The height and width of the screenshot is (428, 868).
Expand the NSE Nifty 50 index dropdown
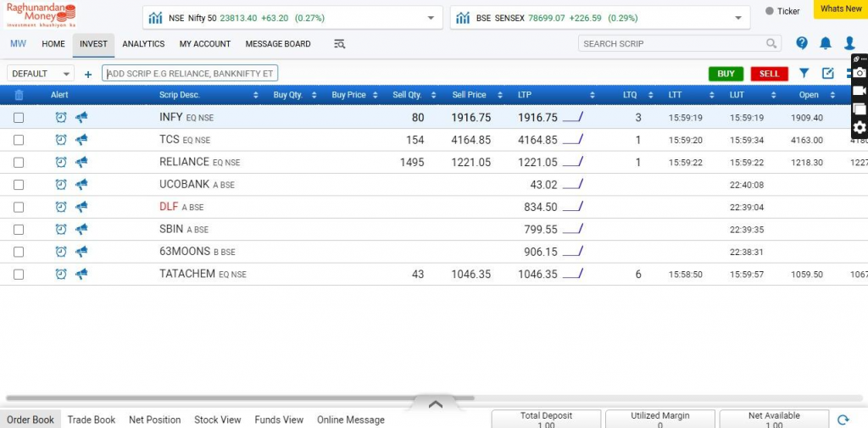(x=431, y=18)
